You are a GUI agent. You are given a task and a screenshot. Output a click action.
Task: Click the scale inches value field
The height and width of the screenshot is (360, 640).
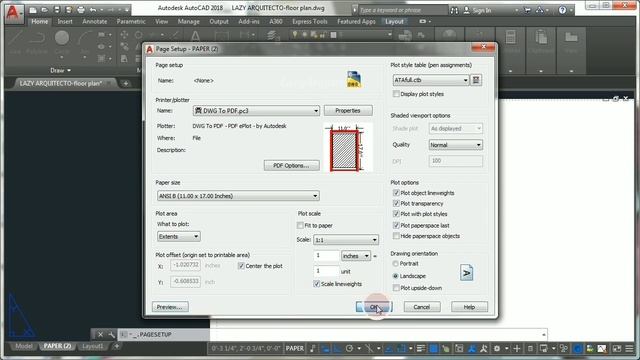tap(327, 256)
